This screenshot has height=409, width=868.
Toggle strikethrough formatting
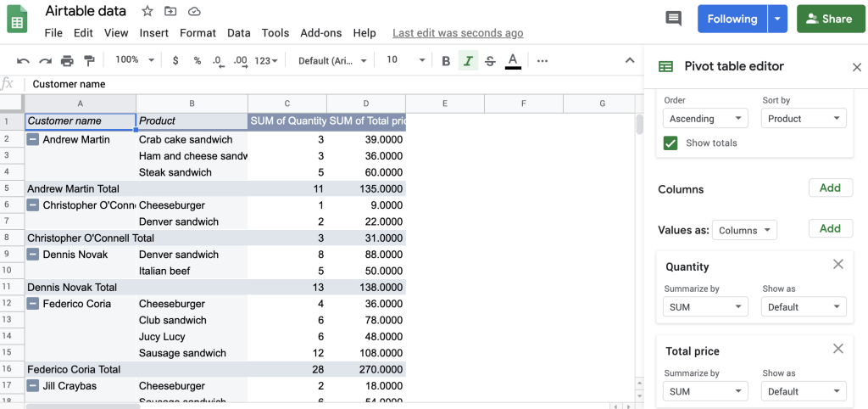(490, 61)
